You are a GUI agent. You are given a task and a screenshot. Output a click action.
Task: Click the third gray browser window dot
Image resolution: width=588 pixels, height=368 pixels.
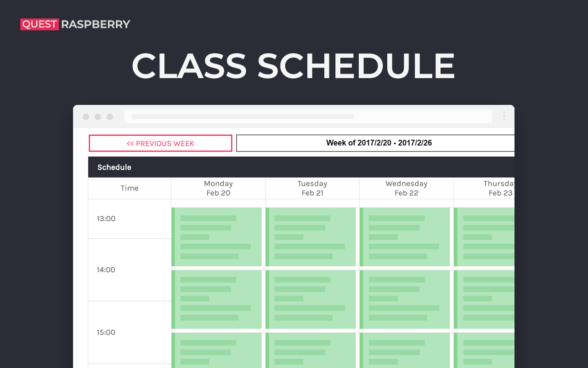tap(110, 117)
